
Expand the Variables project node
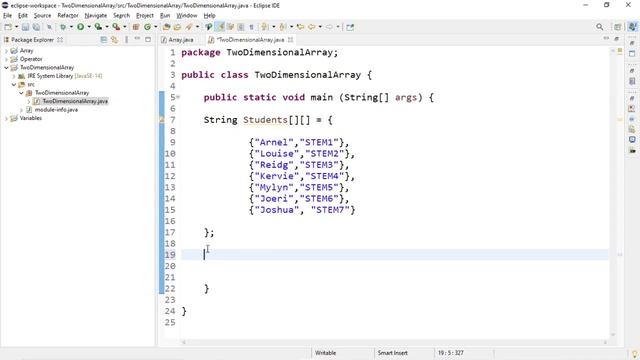[x=6, y=118]
